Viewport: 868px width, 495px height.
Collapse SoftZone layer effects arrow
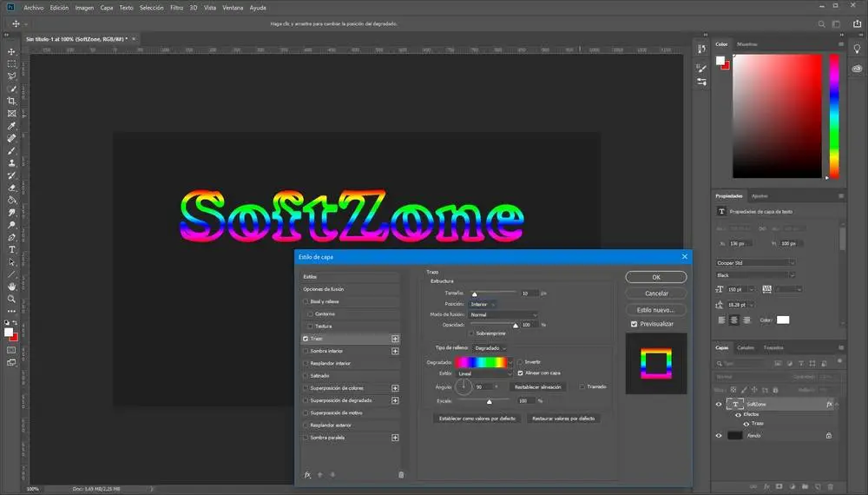pyautogui.click(x=836, y=404)
